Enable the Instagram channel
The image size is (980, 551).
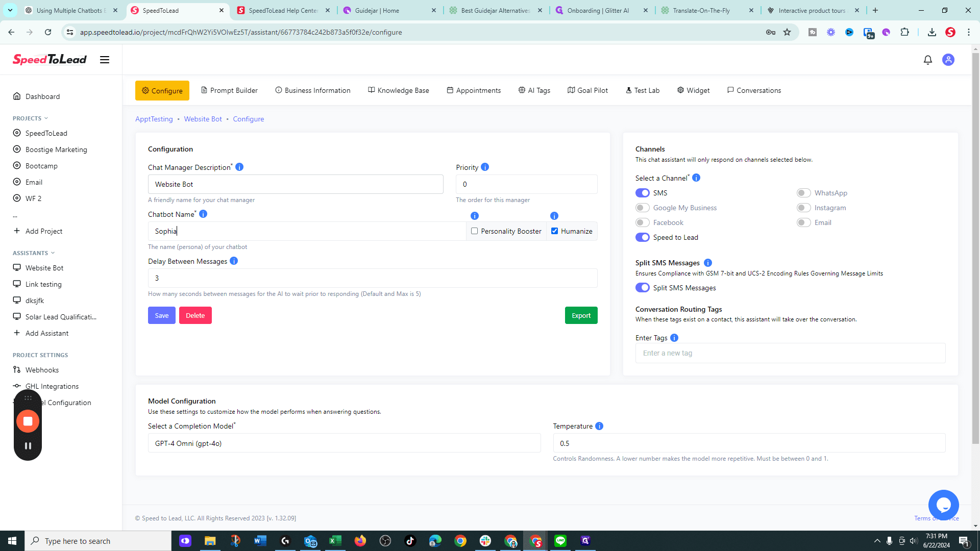tap(803, 208)
